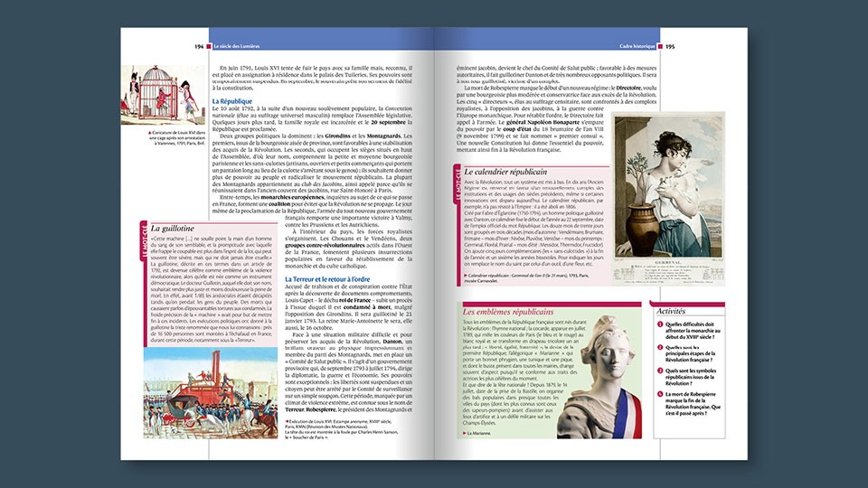Click the guillotine execution illustration
The image size is (868, 488).
click(211, 393)
